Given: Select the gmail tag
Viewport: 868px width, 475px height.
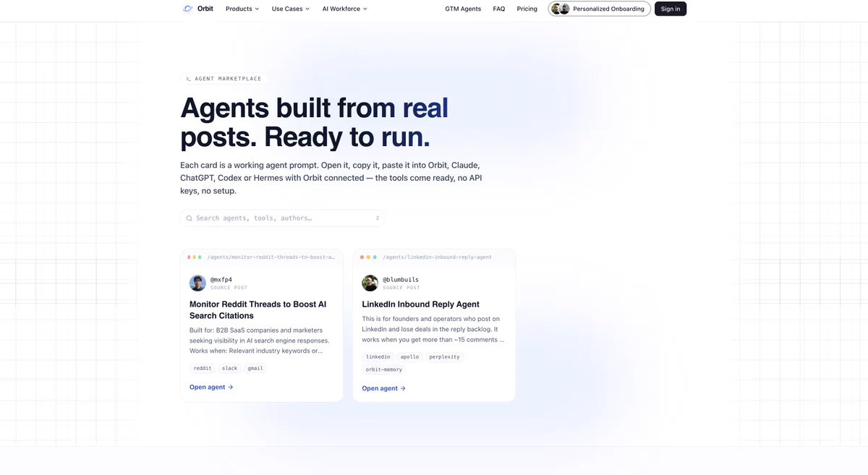Looking at the screenshot, I should tap(255, 368).
